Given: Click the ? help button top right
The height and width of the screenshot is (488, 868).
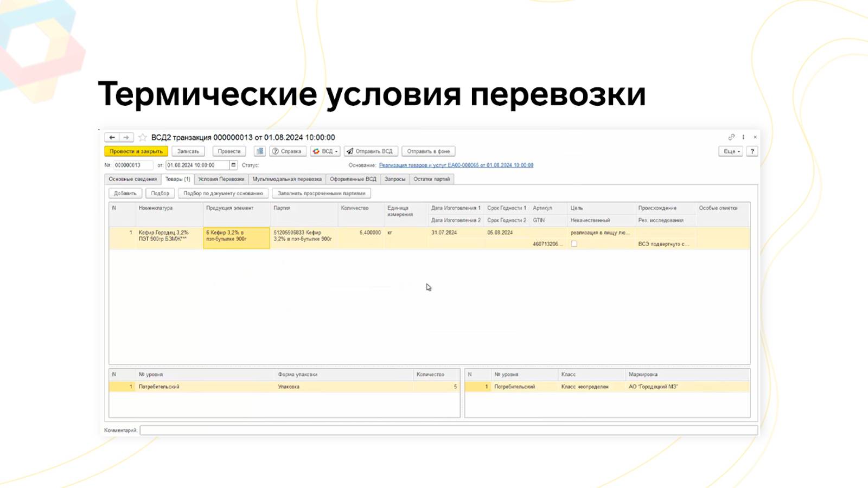Looking at the screenshot, I should (x=752, y=151).
